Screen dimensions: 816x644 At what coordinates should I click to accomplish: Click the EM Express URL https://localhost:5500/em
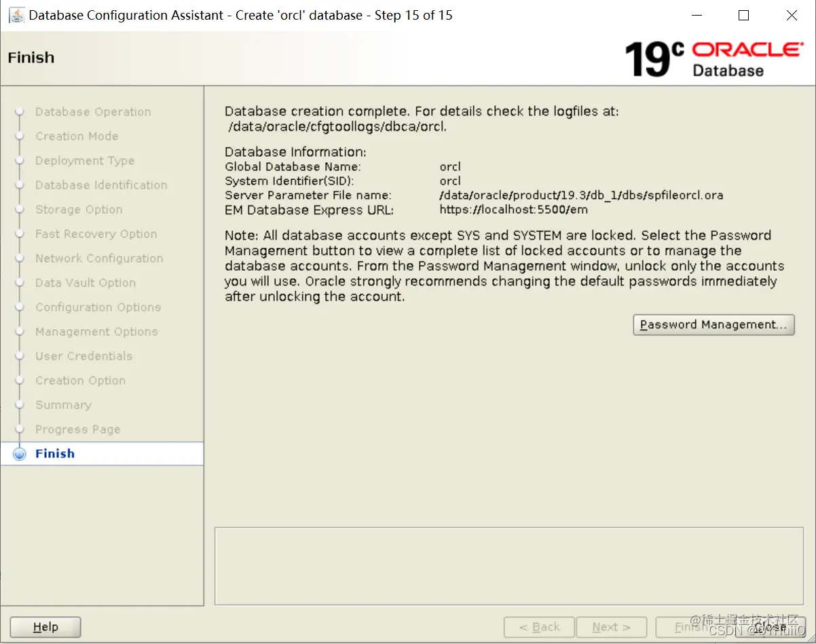[513, 210]
